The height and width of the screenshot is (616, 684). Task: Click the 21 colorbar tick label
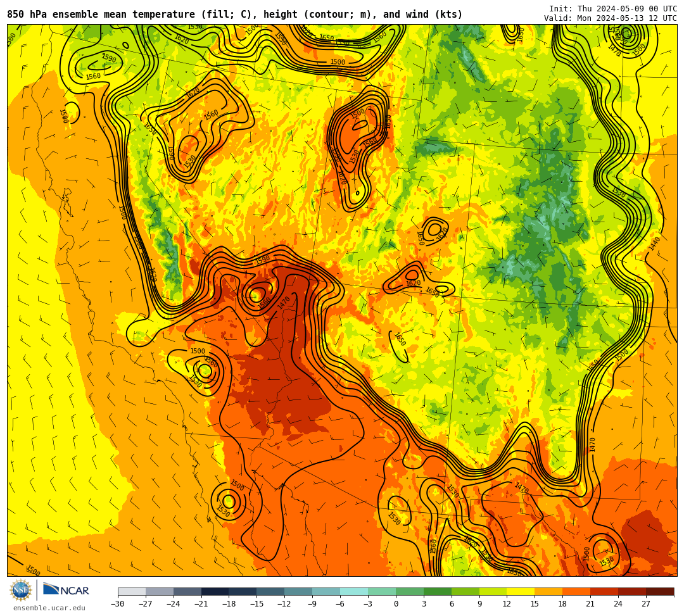(x=591, y=604)
